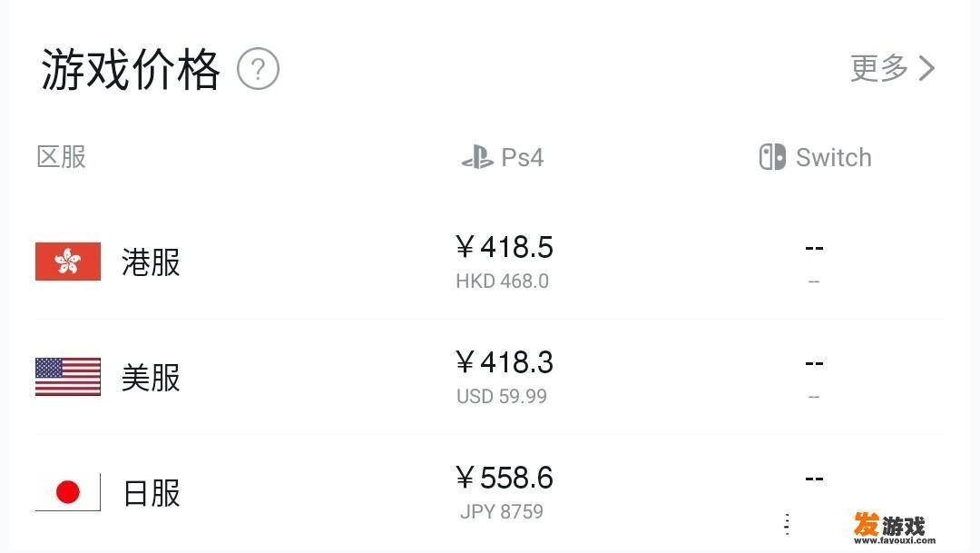This screenshot has width=980, height=553.
Task: Tap the ¥558.6 Japan PS4 price
Action: coord(505,478)
